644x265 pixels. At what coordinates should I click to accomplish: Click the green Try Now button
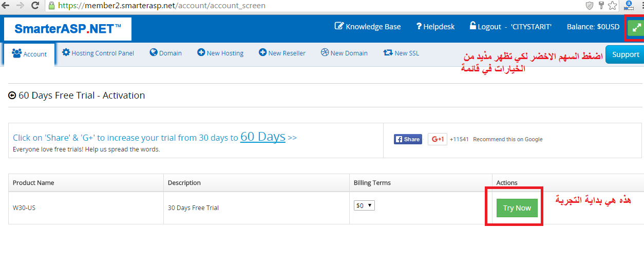tap(517, 208)
